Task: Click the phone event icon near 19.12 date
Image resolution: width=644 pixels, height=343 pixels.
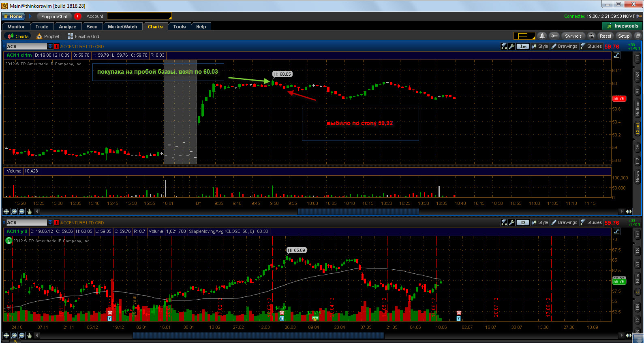Action: [x=110, y=313]
